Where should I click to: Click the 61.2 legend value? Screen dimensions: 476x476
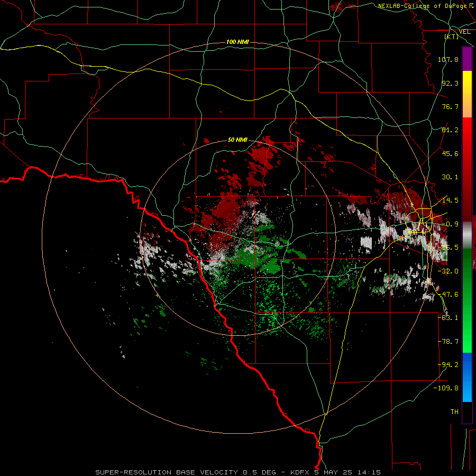coord(450,130)
